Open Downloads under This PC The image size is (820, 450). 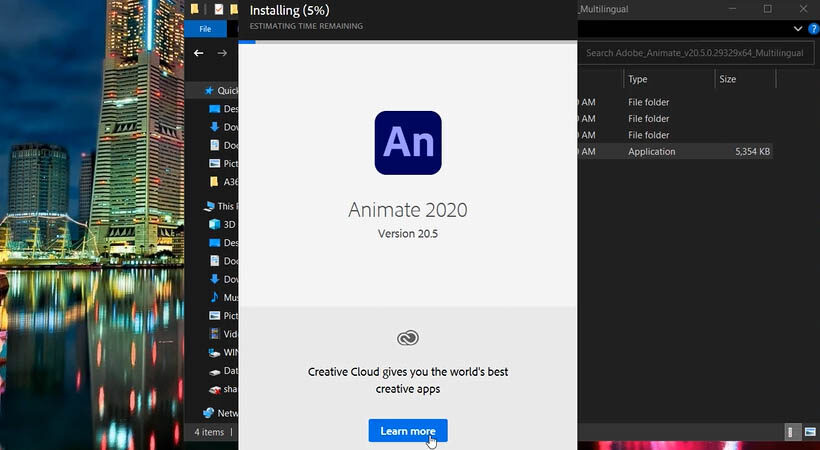[x=223, y=279]
